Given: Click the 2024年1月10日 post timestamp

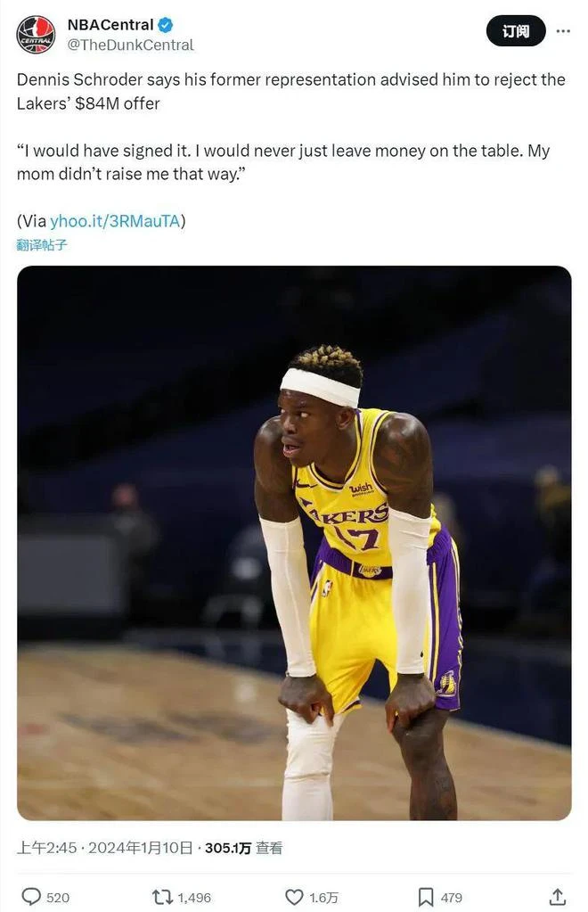Looking at the screenshot, I should (140, 848).
